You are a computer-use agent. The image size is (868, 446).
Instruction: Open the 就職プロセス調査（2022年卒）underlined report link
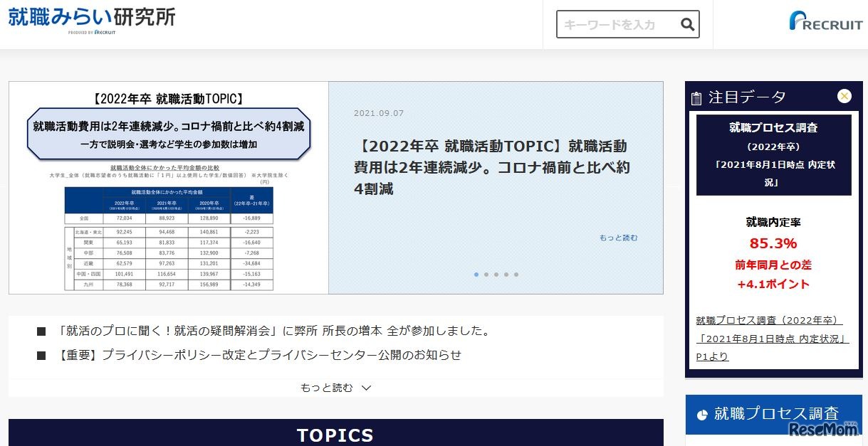pyautogui.click(x=773, y=338)
